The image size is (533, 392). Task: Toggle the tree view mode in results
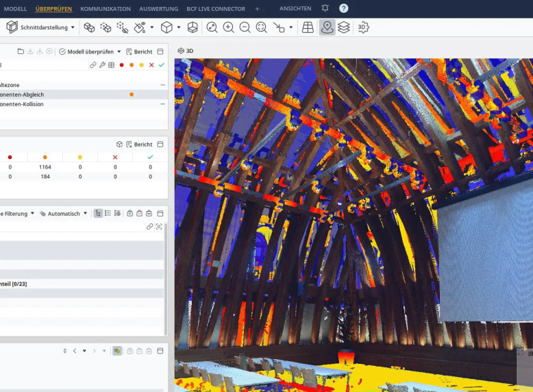[x=98, y=214]
